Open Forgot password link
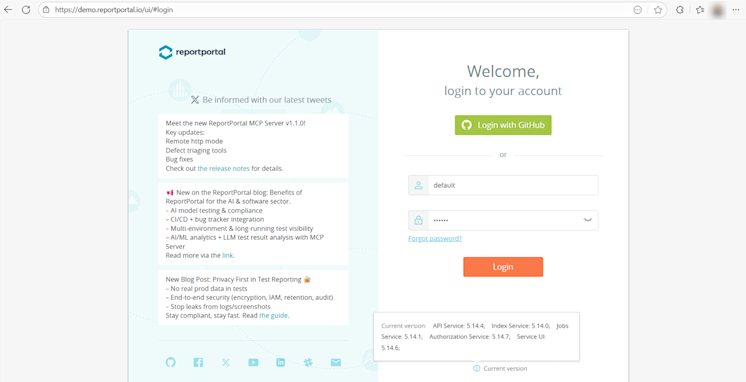The image size is (746, 382). pos(435,239)
